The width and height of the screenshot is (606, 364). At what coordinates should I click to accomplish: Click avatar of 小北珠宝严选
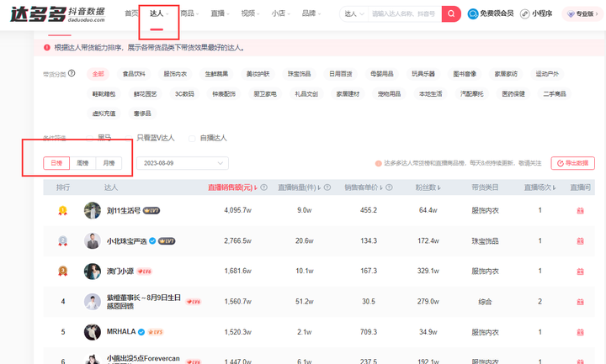pyautogui.click(x=93, y=241)
